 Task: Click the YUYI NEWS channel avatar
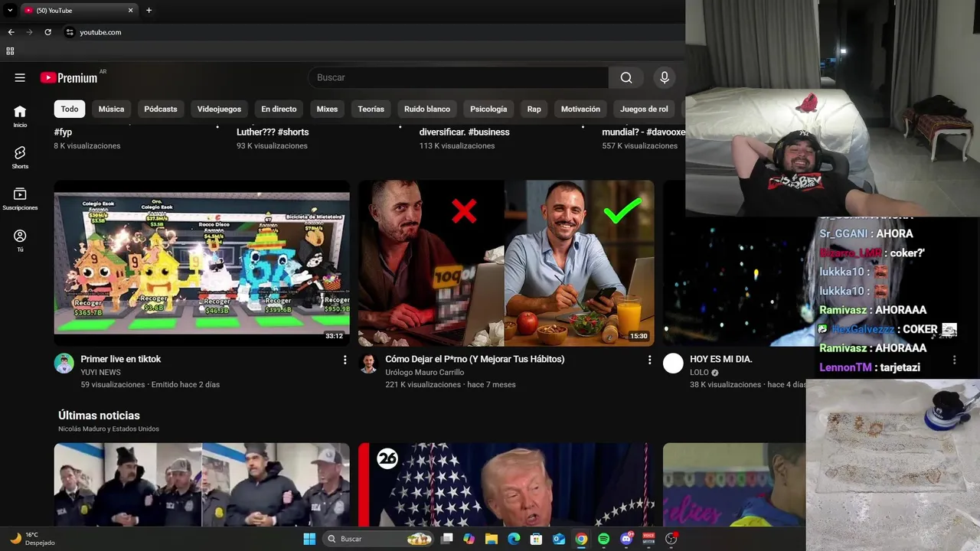[64, 363]
